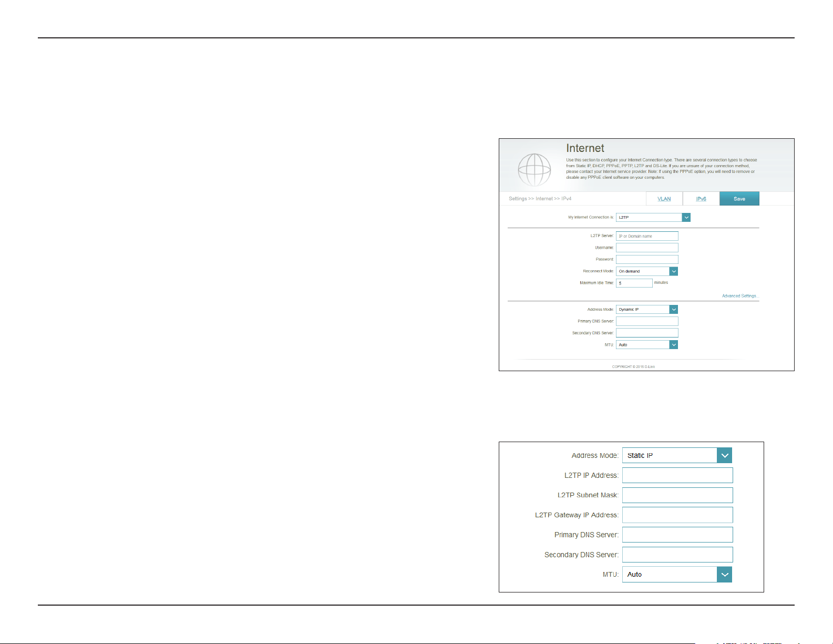Open the small MTU Auto dropdown

[x=647, y=345]
